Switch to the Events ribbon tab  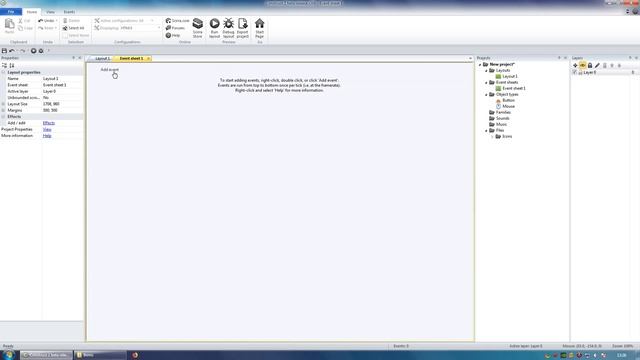pos(69,12)
